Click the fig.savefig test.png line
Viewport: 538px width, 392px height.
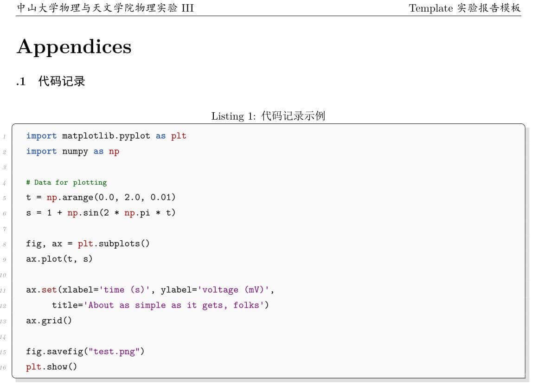(x=85, y=352)
